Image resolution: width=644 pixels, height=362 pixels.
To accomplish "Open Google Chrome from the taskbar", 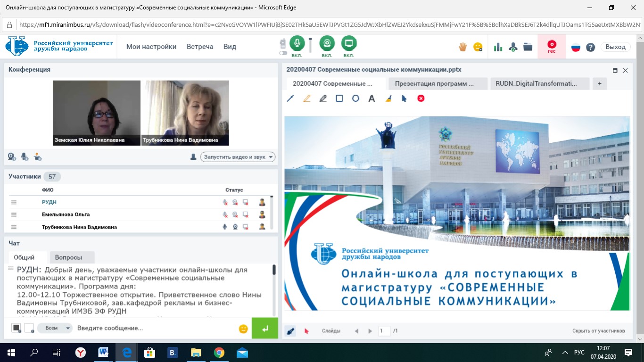I will [219, 352].
